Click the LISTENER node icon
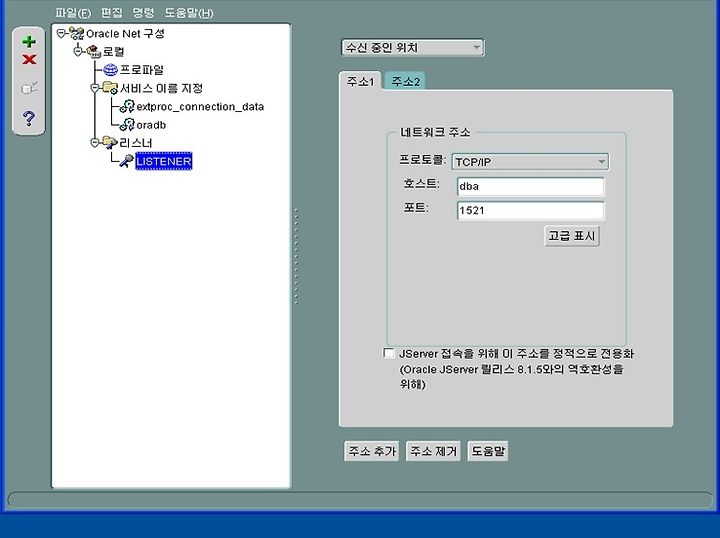Image resolution: width=720 pixels, height=538 pixels. [x=127, y=161]
